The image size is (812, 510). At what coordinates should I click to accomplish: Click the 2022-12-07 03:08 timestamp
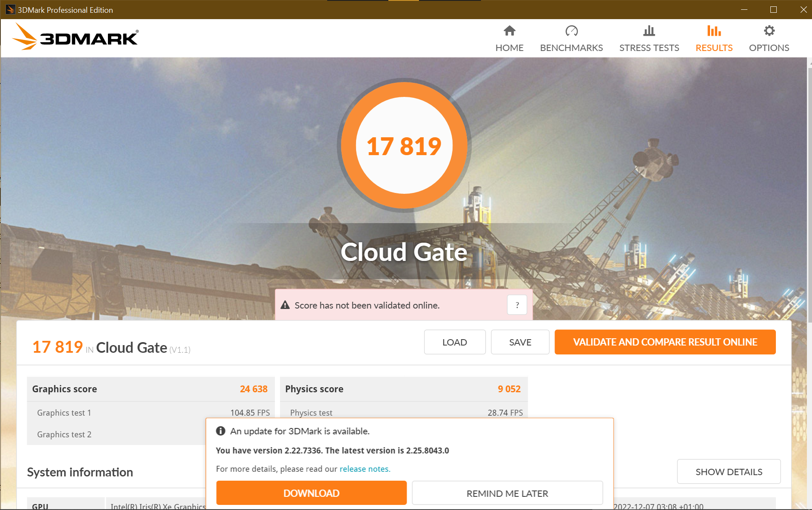658,506
